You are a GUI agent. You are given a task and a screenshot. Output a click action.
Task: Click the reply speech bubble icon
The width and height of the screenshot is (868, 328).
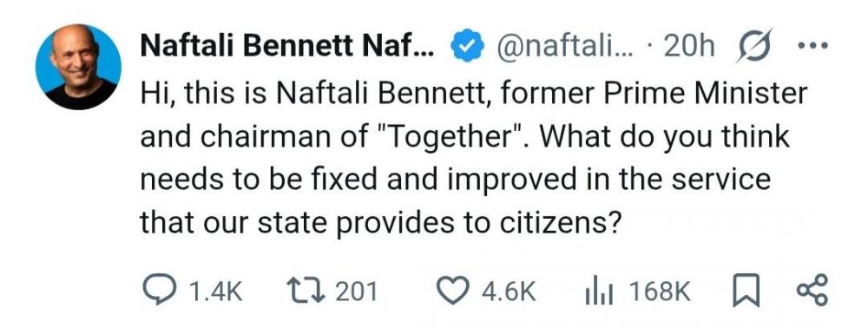[x=161, y=290]
